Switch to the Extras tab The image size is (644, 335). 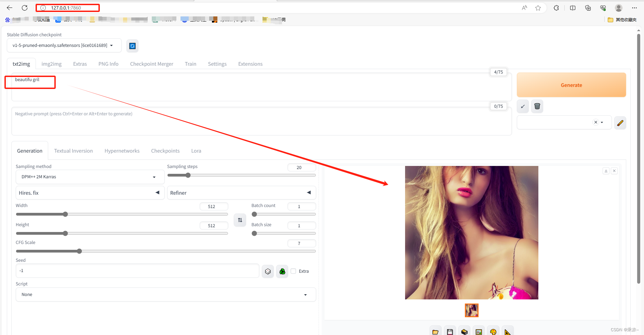[80, 64]
